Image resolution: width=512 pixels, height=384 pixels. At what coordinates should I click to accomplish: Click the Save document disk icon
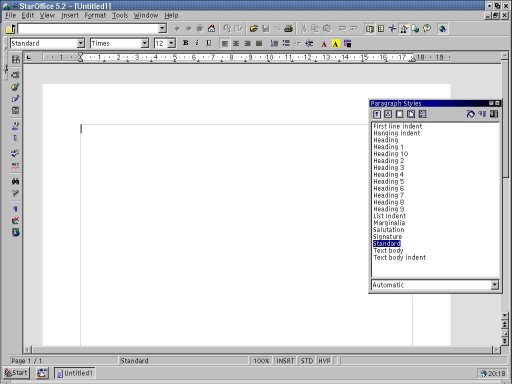coord(265,29)
